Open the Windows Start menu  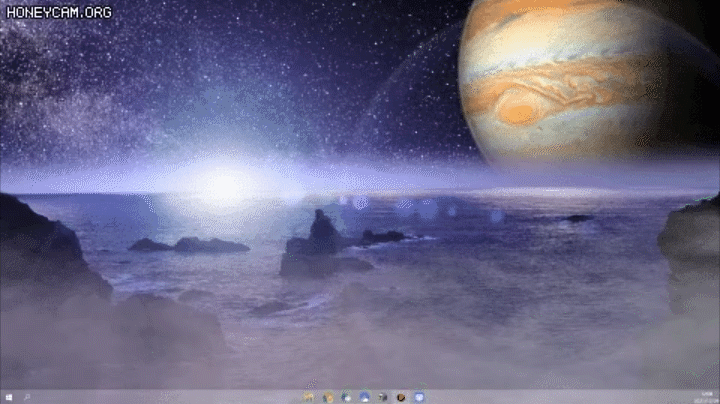[8, 397]
